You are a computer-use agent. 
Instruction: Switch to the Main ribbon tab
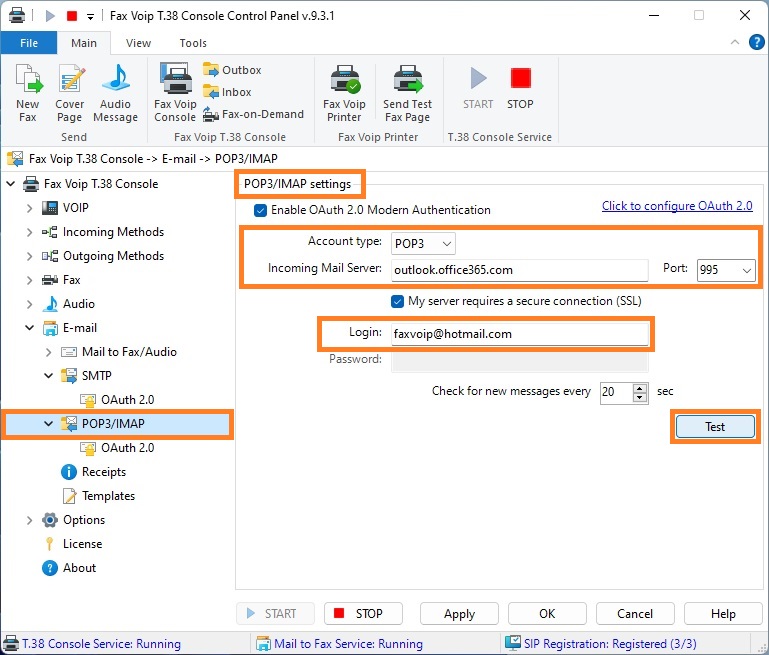84,43
